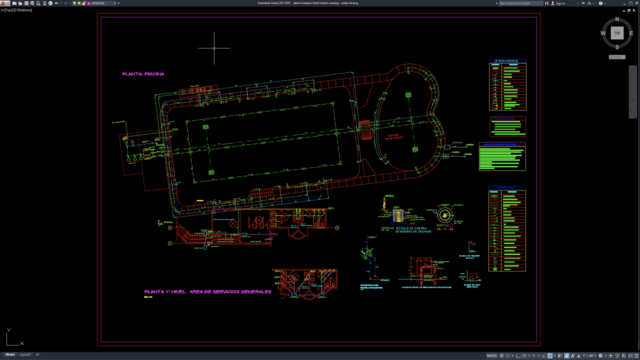Image resolution: width=640 pixels, height=360 pixels.
Task: Click the Save As icon
Action: pos(32,3)
